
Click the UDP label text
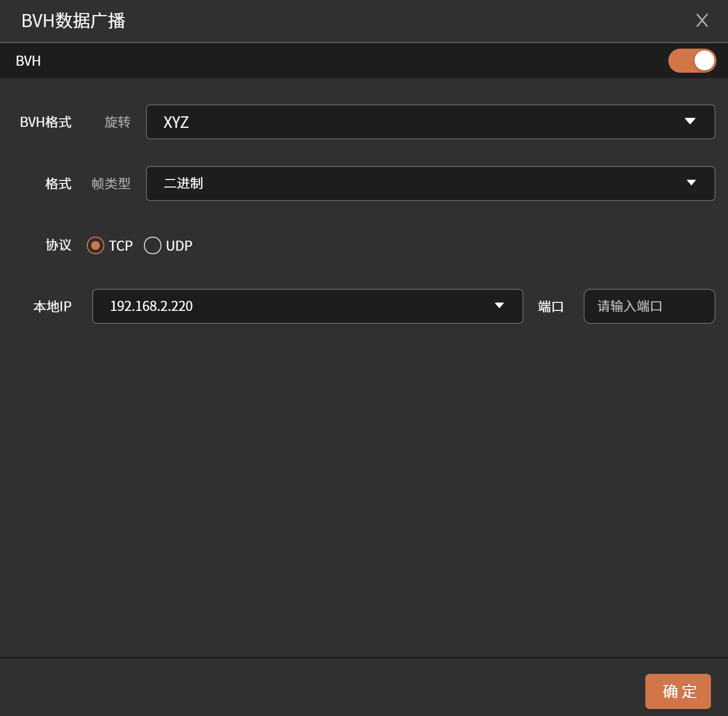click(179, 246)
